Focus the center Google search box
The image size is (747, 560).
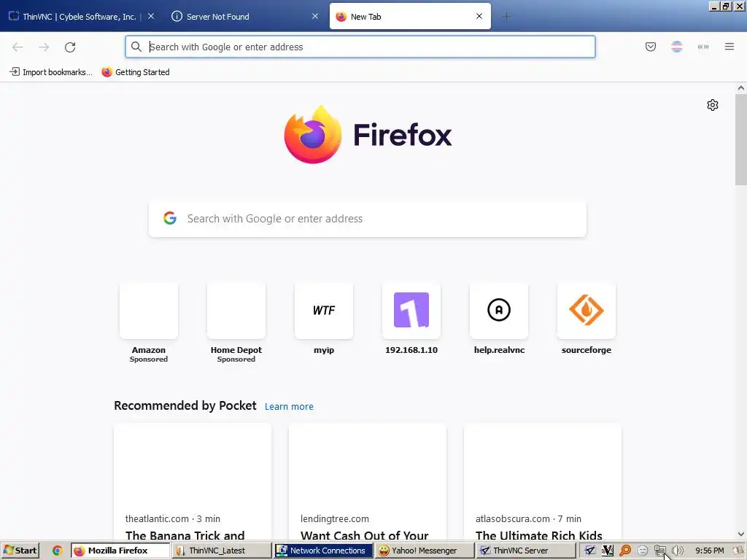point(368,219)
